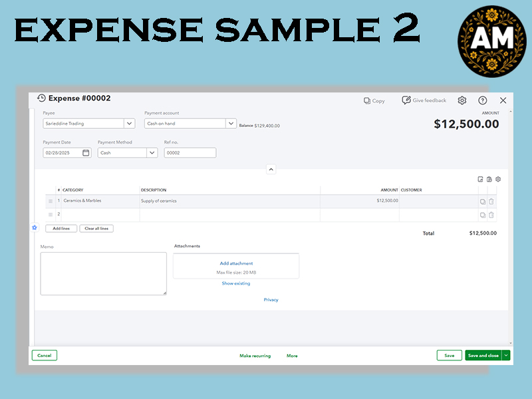Open the Privacy link

click(271, 300)
